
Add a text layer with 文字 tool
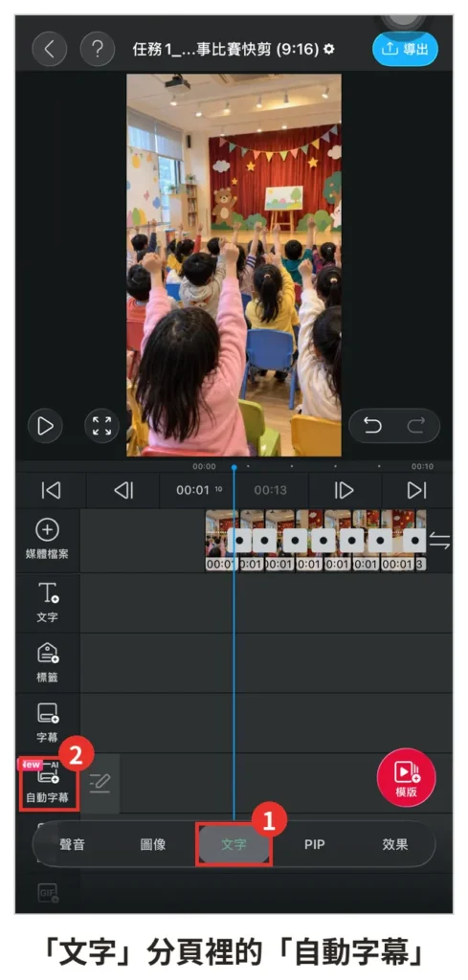tap(48, 603)
